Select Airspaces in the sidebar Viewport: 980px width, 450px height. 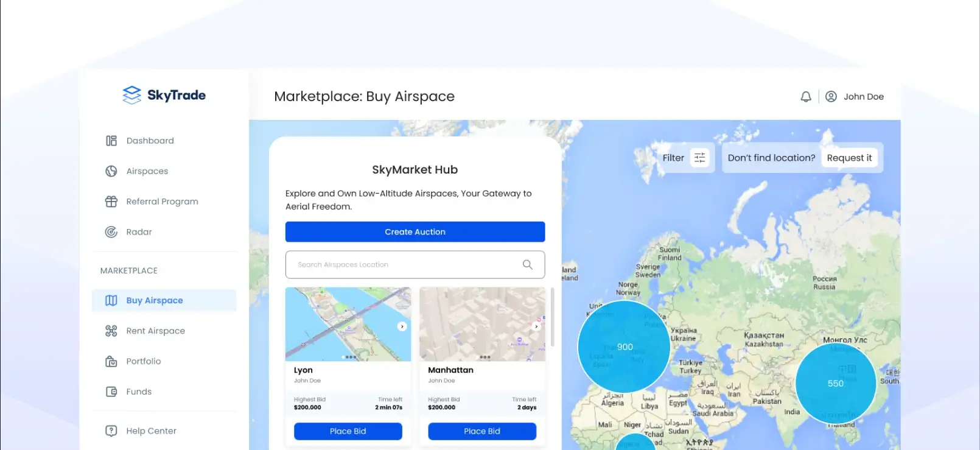pos(147,171)
